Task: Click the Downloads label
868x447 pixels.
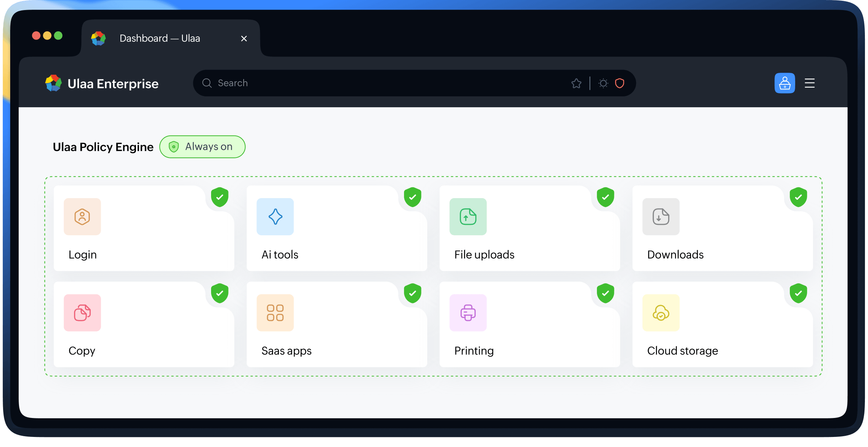Action: point(675,255)
